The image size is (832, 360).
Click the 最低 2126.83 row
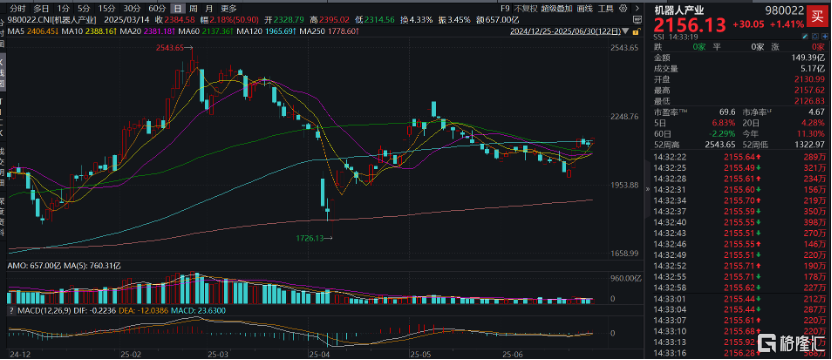[740, 101]
